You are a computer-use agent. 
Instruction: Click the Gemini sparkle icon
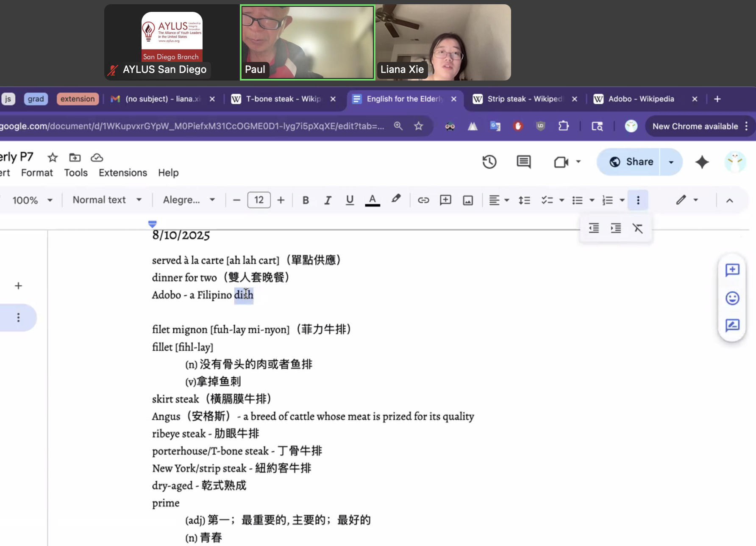[x=702, y=162]
